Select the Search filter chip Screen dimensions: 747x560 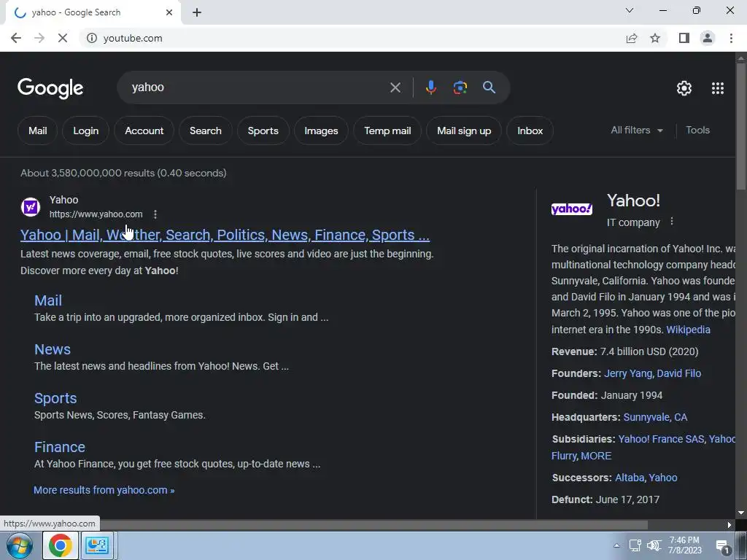click(x=205, y=131)
